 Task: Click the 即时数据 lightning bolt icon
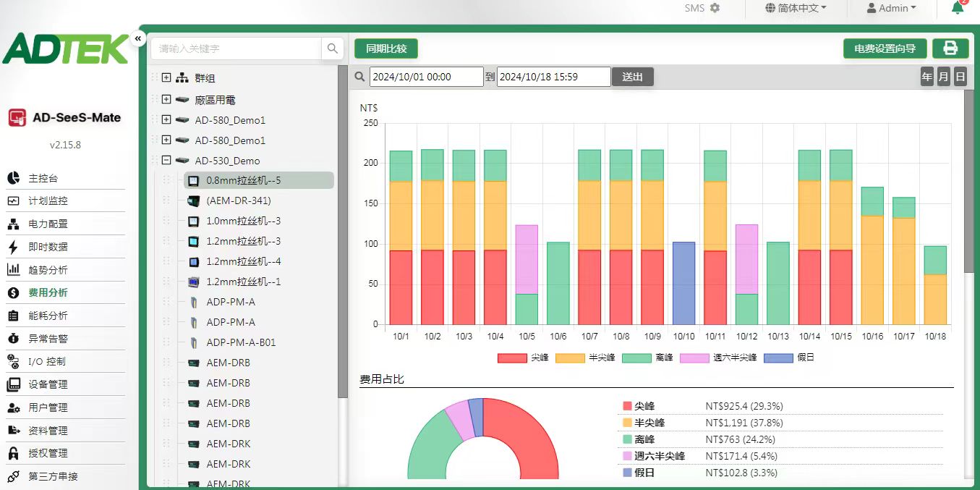pos(13,247)
